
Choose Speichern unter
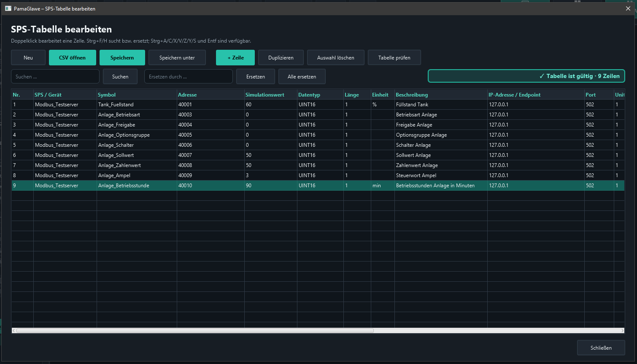[x=177, y=58]
